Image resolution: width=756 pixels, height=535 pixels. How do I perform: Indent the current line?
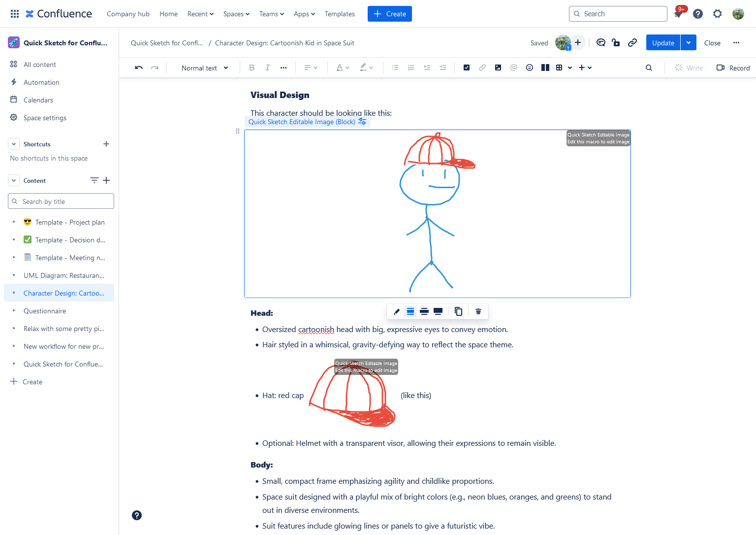pos(443,67)
